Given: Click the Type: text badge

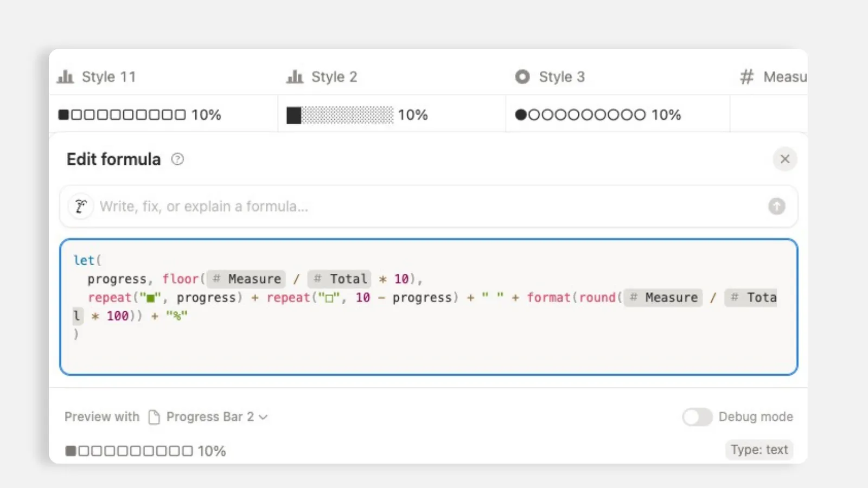Looking at the screenshot, I should tap(759, 450).
